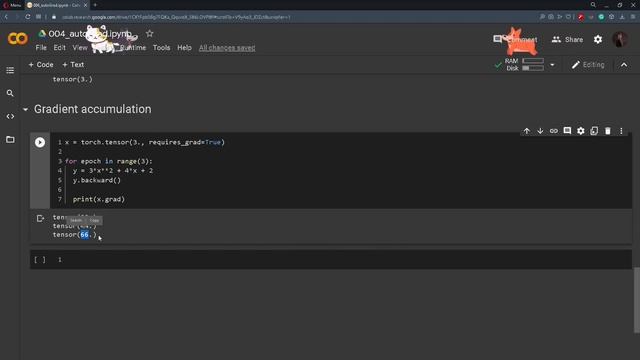Click the browser address bar URL
The height and width of the screenshot is (360, 640).
coord(176,17)
